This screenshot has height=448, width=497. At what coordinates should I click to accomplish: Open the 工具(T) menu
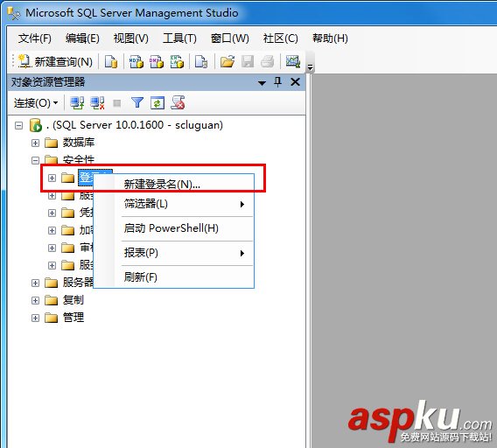pos(179,38)
